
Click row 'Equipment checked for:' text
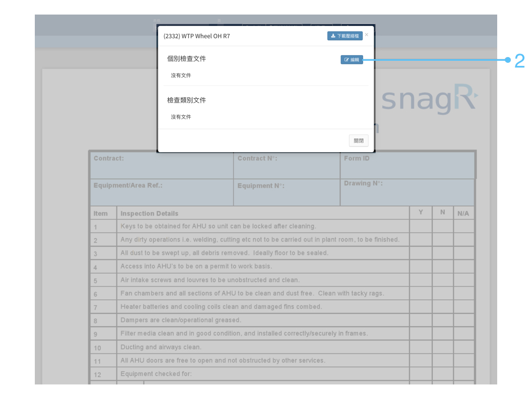156,374
